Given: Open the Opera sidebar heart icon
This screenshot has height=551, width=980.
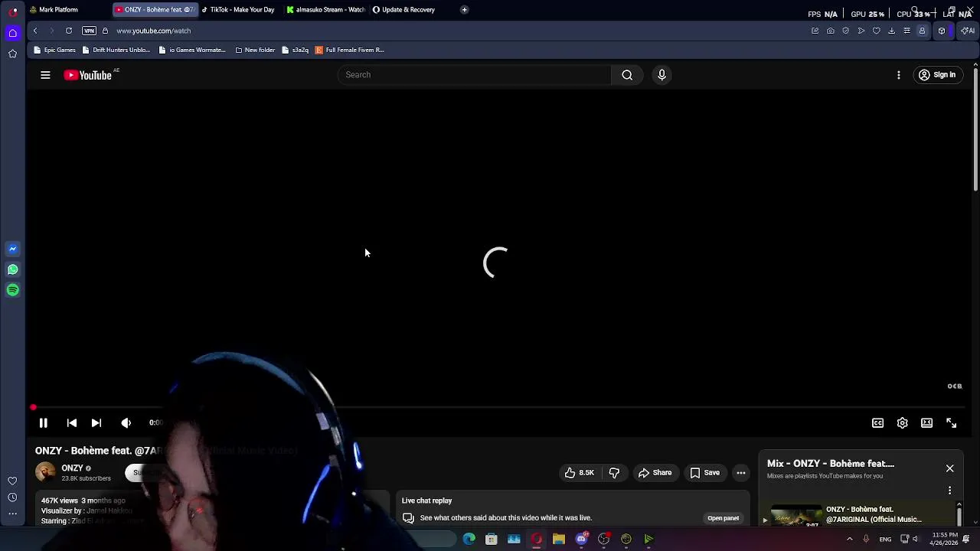Looking at the screenshot, I should [x=13, y=481].
